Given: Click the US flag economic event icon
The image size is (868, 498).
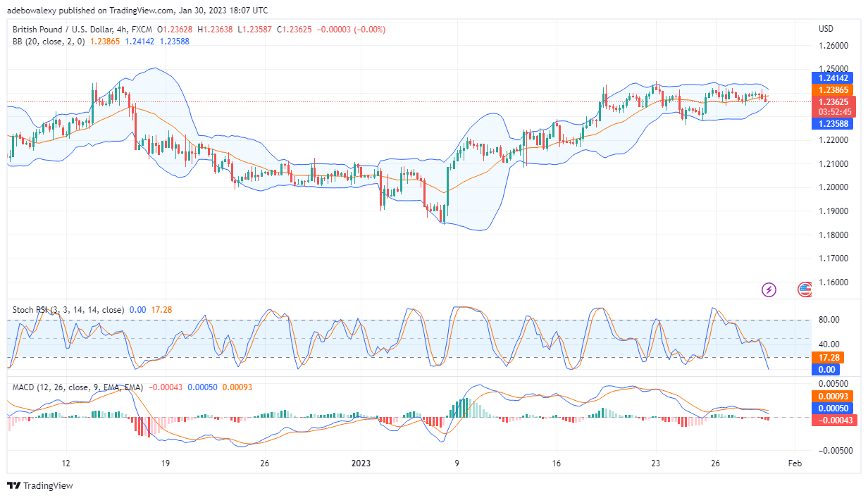Looking at the screenshot, I should coord(804,289).
